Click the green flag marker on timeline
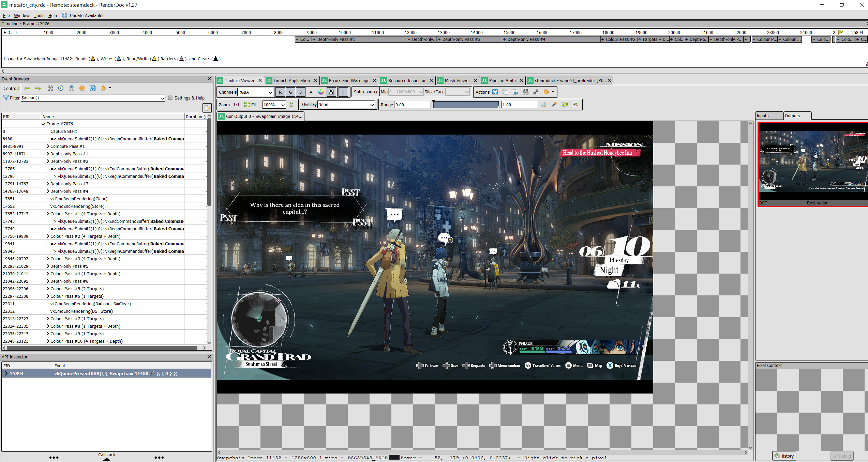The width and height of the screenshot is (868, 462). click(x=841, y=32)
